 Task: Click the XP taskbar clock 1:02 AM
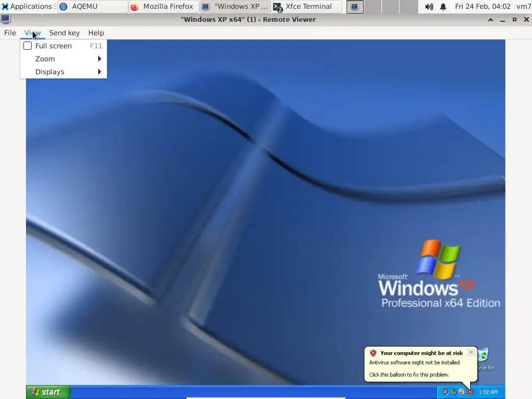coord(488,392)
